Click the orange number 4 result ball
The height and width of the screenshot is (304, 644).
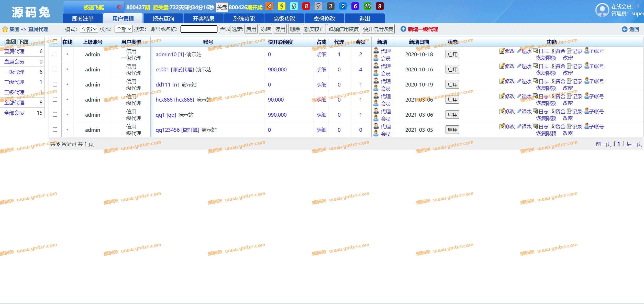pos(269,6)
